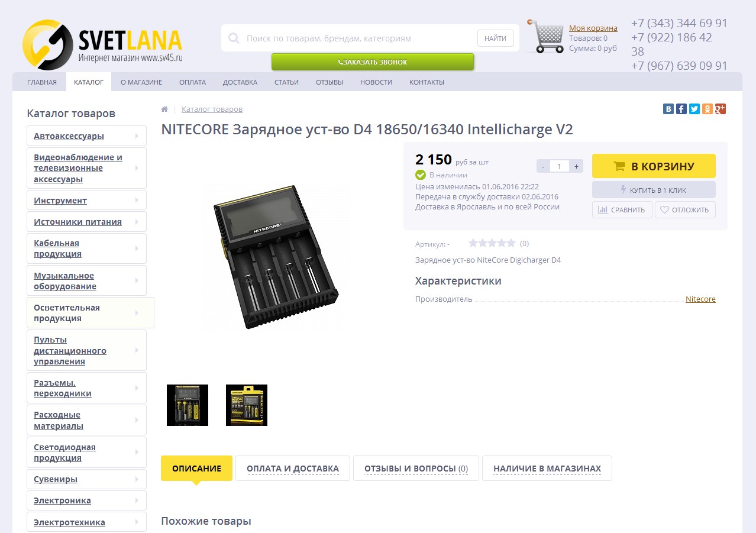Open КОНТАКТЫ menu item
The image size is (756, 533).
[x=427, y=82]
